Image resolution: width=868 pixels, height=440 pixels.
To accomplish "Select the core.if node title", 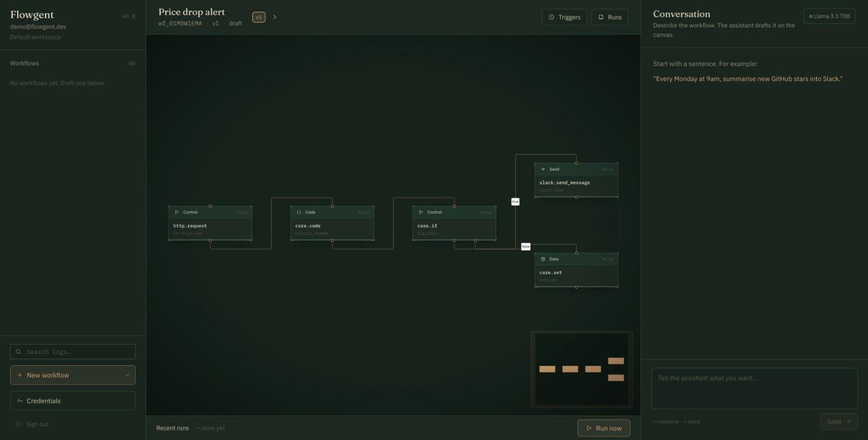I will [427, 226].
